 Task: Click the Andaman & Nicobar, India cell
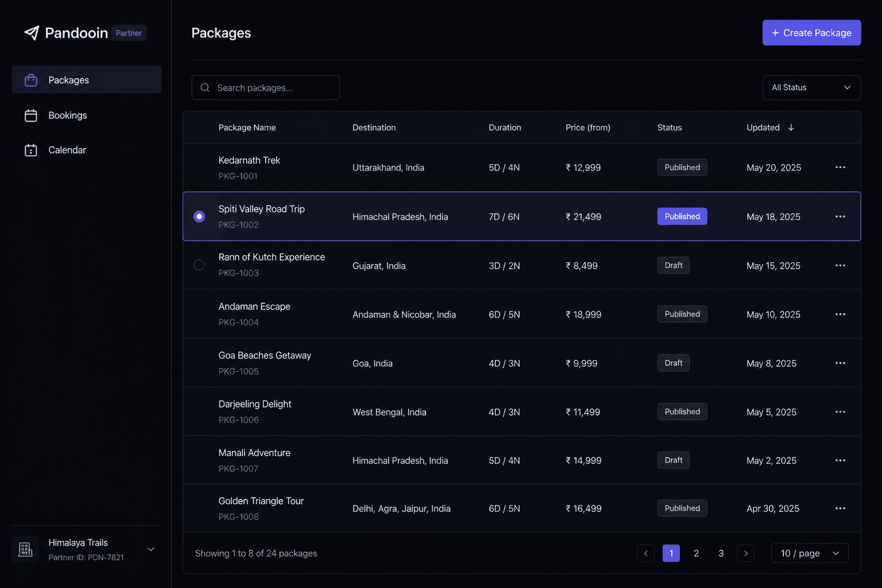tap(404, 315)
